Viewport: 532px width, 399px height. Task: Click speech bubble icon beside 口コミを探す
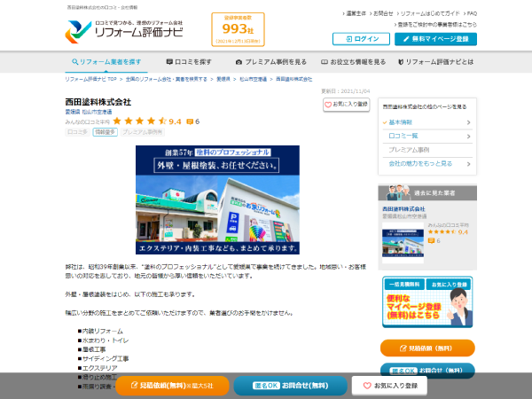(169, 62)
